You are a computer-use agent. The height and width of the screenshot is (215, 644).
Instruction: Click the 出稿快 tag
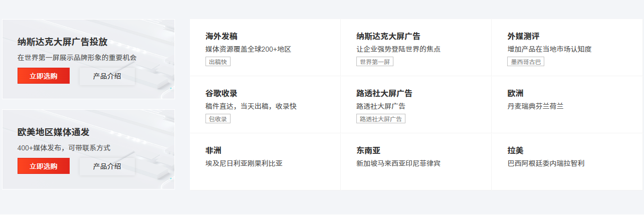click(218, 62)
